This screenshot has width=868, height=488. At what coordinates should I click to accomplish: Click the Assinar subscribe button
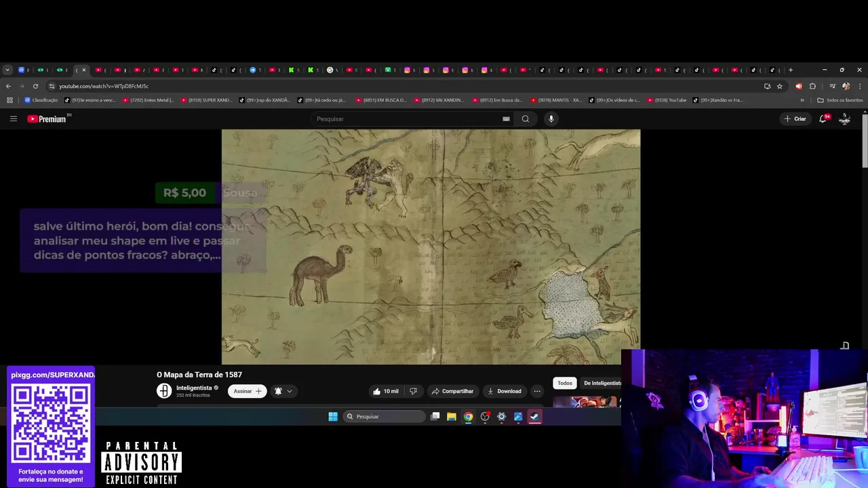point(247,391)
